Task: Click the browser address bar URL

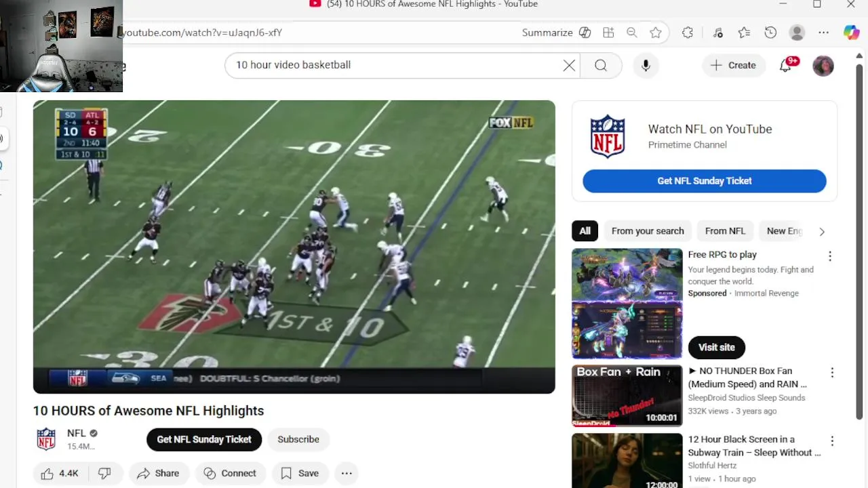Action: tap(202, 33)
